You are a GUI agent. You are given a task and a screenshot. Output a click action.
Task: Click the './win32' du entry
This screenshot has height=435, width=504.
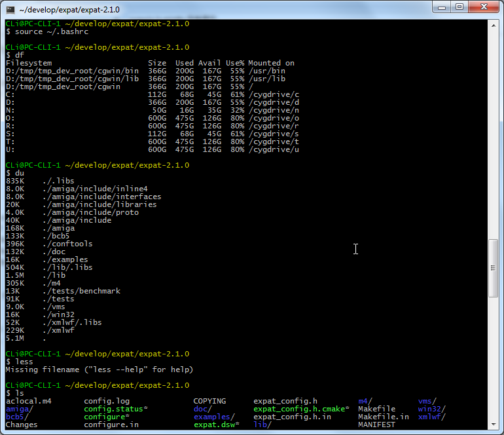tap(58, 314)
